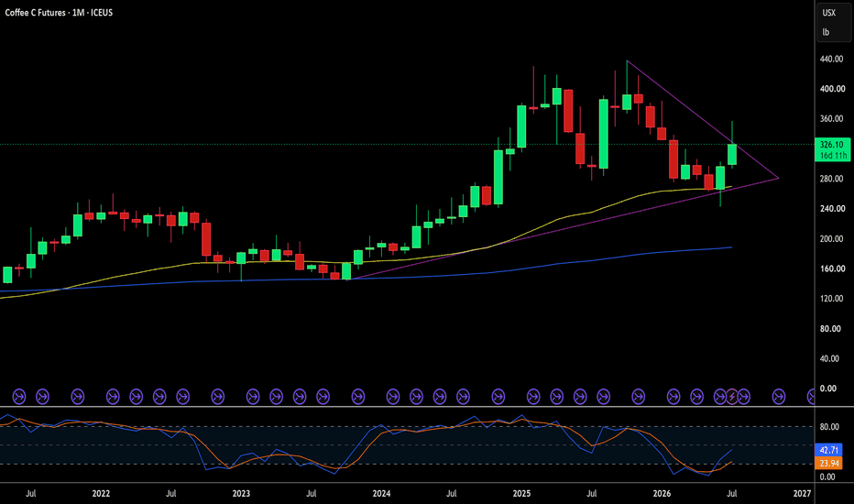Click the triangle apex where purple trendlines meet
The width and height of the screenshot is (854, 504).
pyautogui.click(x=778, y=178)
